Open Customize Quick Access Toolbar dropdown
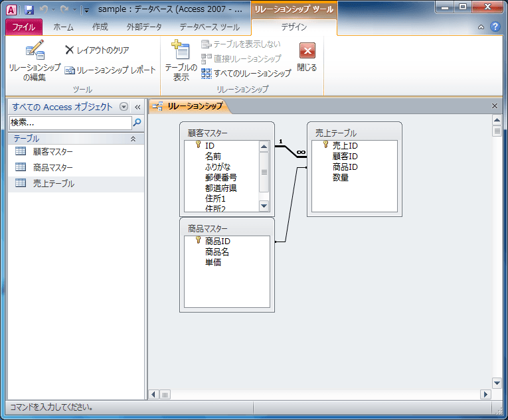This screenshot has width=508, height=420. point(86,11)
